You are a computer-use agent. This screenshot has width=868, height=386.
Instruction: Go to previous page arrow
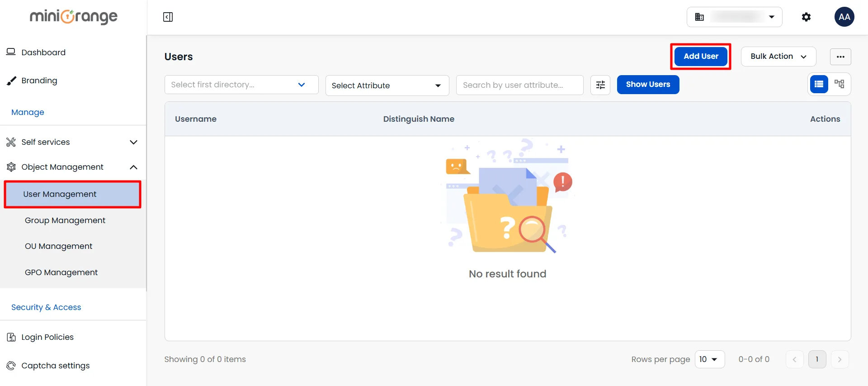pos(794,359)
